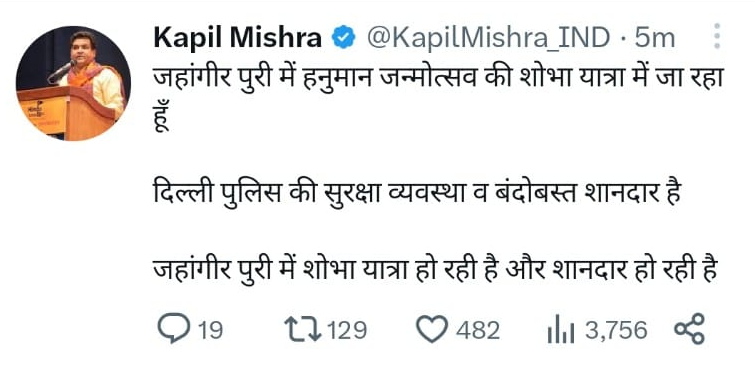
Task: Share the tweet via share icon
Action: (689, 329)
